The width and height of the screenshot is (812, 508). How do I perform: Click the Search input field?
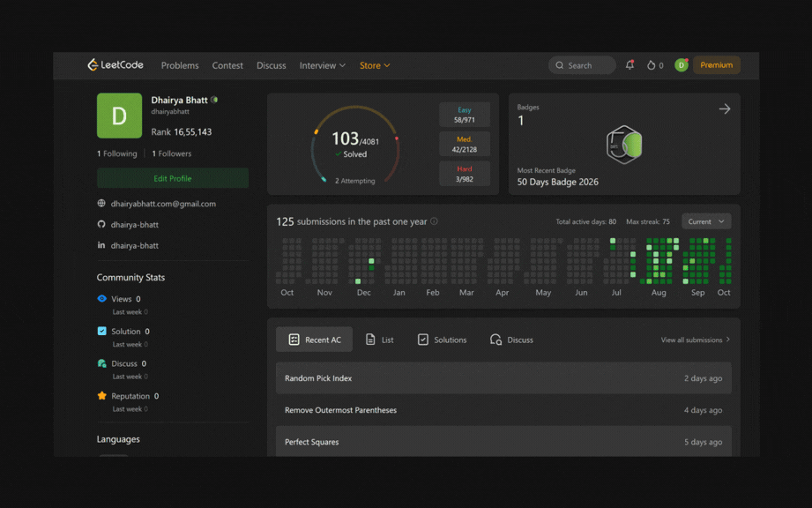click(x=582, y=65)
